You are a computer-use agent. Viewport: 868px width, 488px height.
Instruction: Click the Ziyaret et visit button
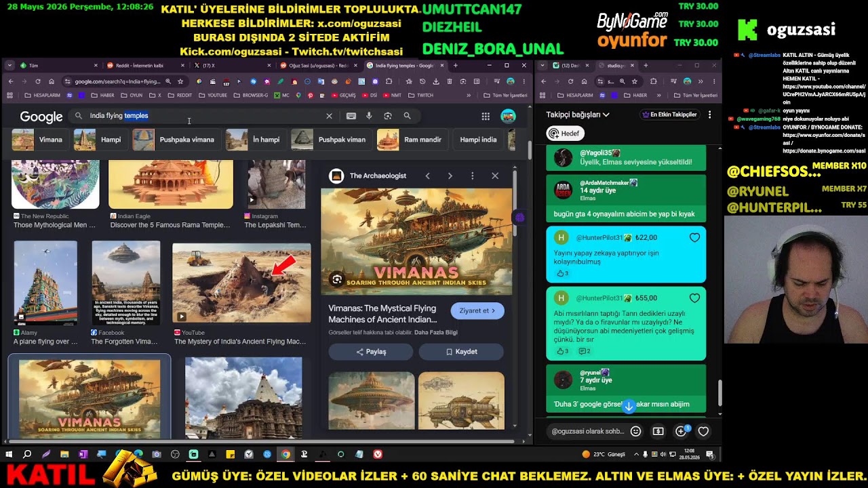click(477, 311)
